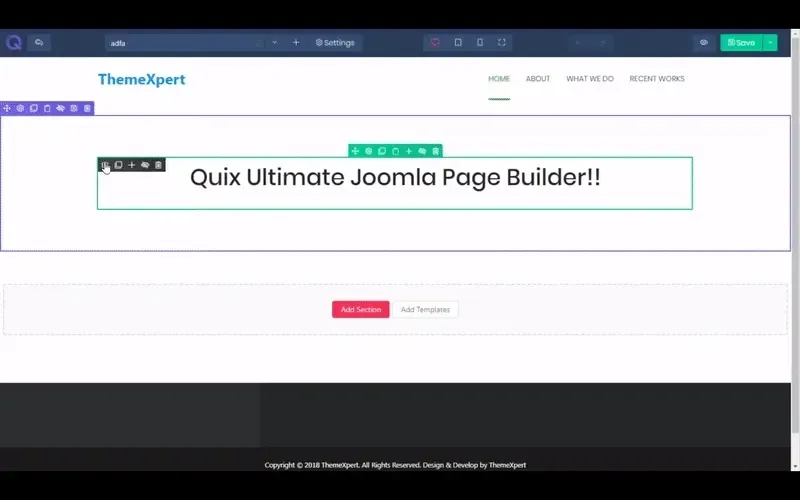Viewport: 800px width, 500px height.
Task: Open the Settings button in top bar
Action: pyautogui.click(x=335, y=42)
